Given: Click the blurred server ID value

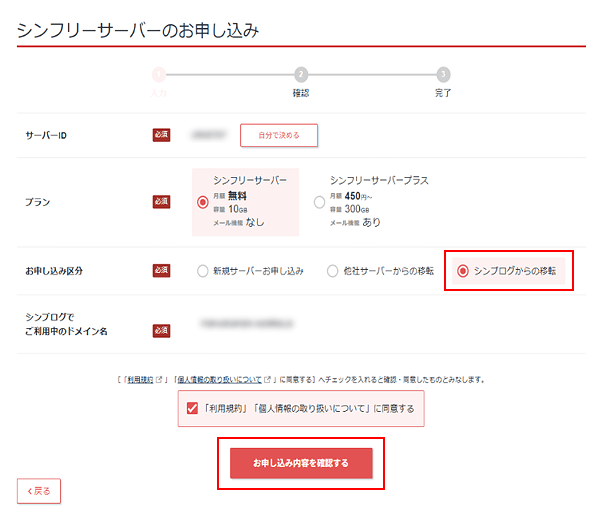Looking at the screenshot, I should point(209,135).
